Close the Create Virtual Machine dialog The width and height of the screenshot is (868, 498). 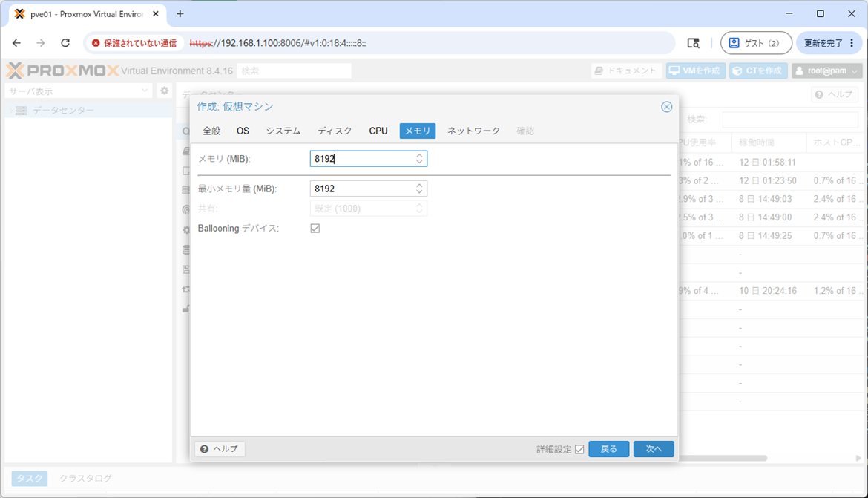[666, 107]
